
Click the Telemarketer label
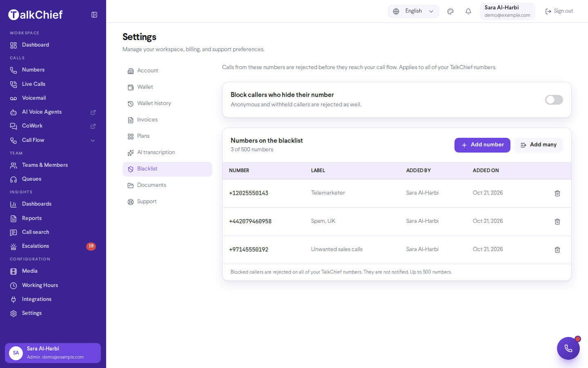tap(328, 193)
